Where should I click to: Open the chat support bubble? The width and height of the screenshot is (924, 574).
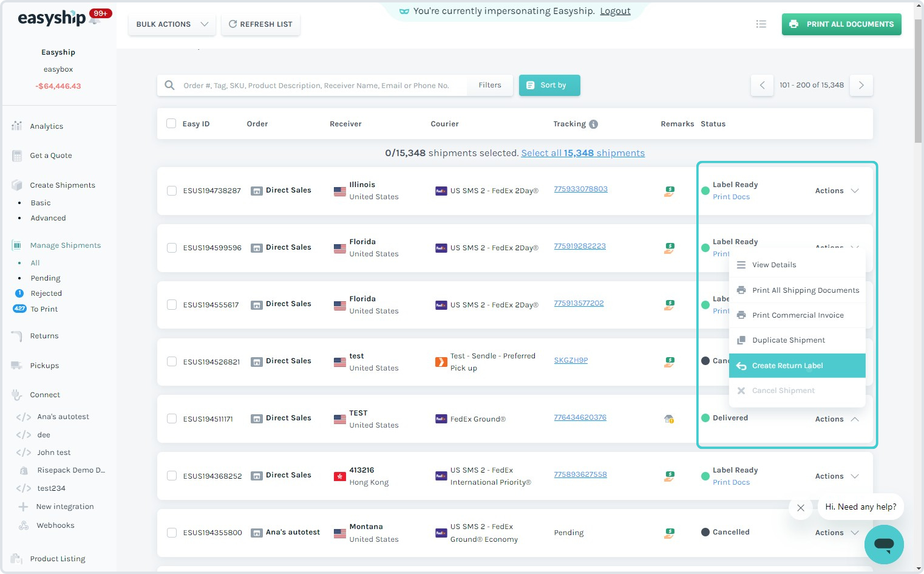883,544
